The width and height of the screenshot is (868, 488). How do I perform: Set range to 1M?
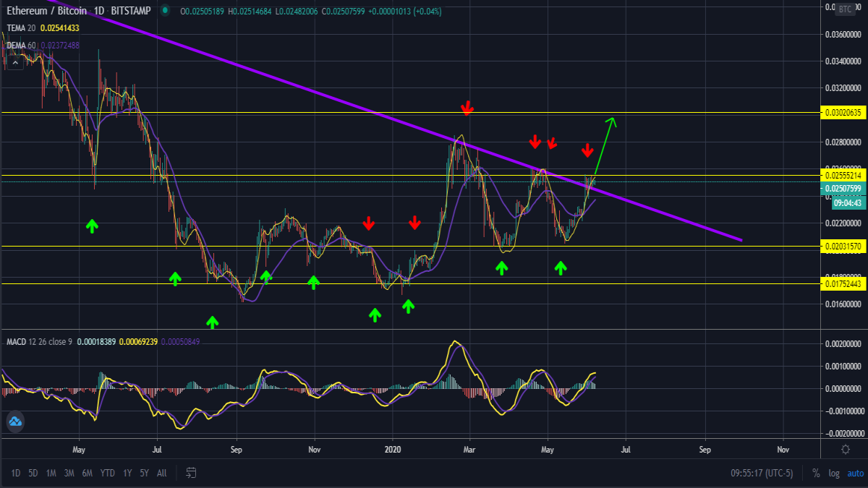coord(51,473)
